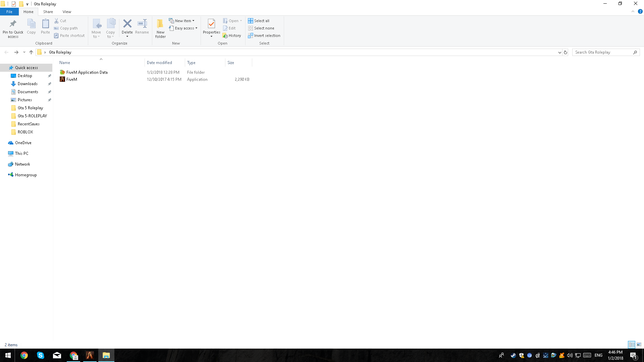Image resolution: width=644 pixels, height=362 pixels.
Task: Expand the address bar history dropdown
Action: click(x=559, y=52)
